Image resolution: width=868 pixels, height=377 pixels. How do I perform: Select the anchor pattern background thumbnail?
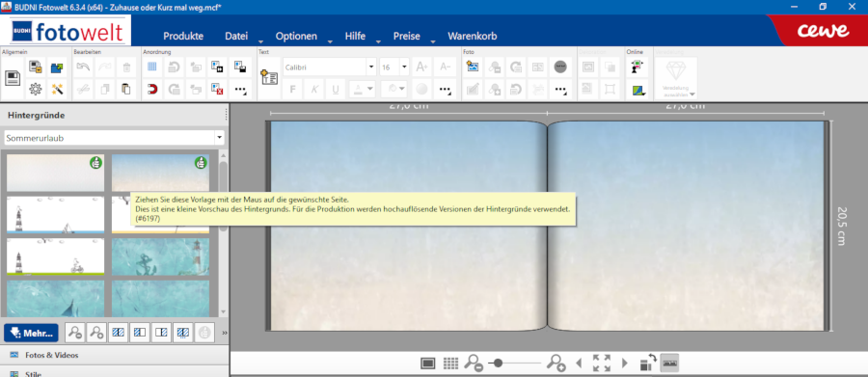[x=160, y=256]
